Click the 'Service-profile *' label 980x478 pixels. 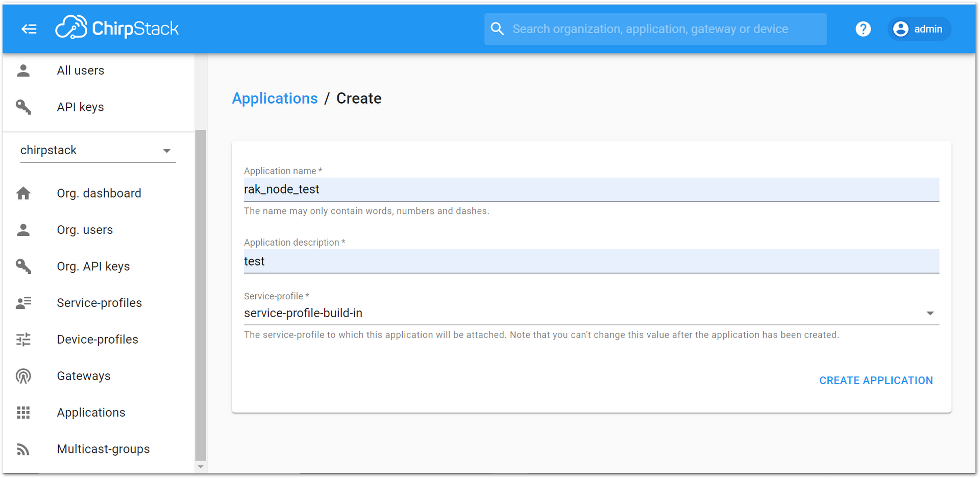tap(277, 296)
